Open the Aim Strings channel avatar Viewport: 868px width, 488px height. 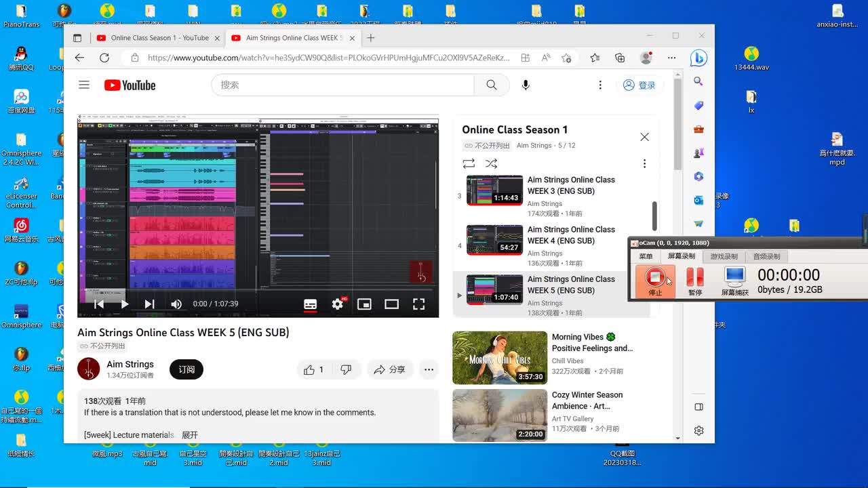pos(89,369)
